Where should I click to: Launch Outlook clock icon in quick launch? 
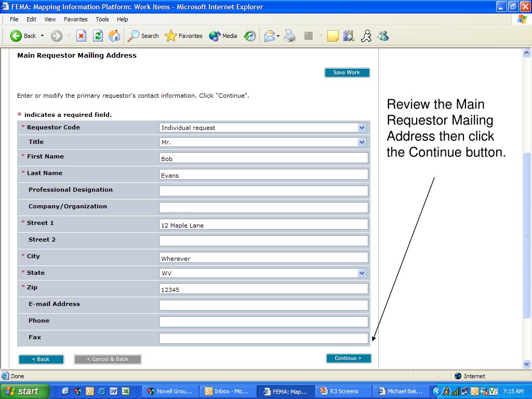[89, 391]
